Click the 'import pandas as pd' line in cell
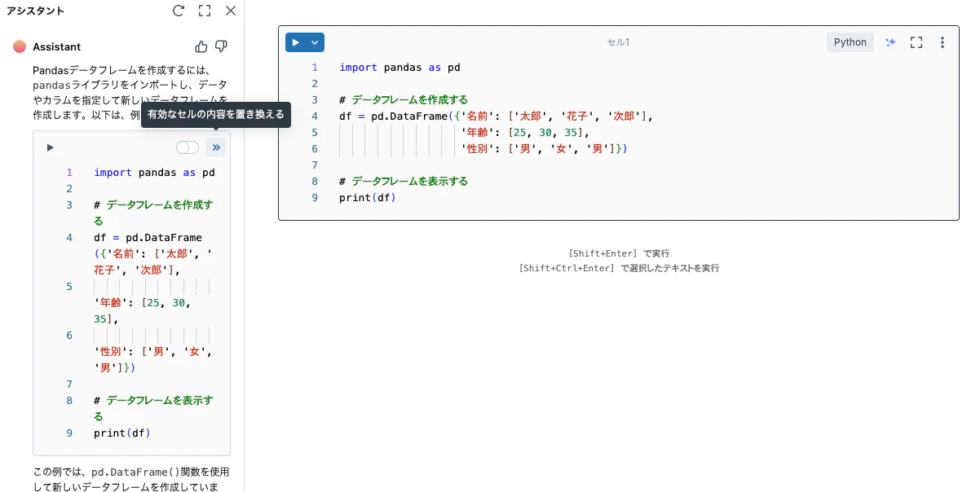 click(400, 68)
